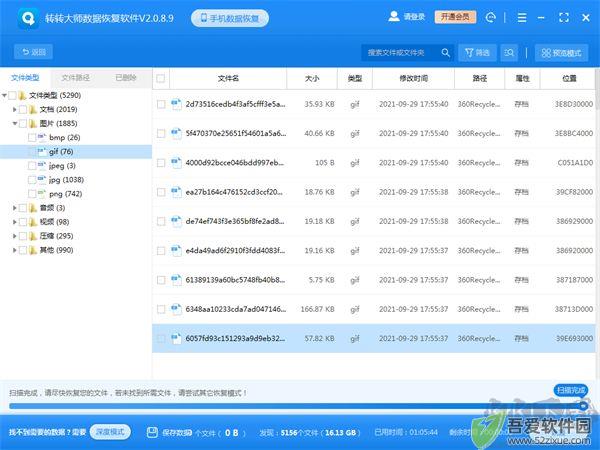Click the 视频 folder icon in tree
Viewport: 600px width, 450px height.
(33, 222)
